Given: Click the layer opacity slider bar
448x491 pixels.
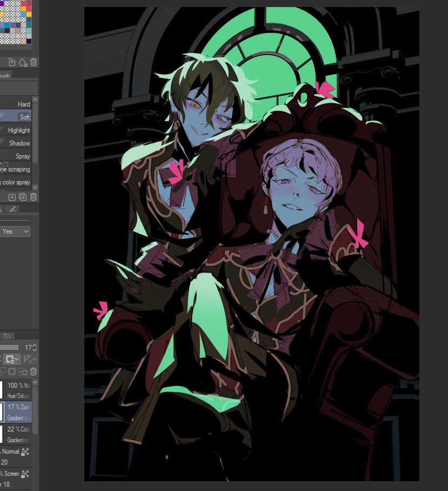Looking at the screenshot, I should (9, 348).
